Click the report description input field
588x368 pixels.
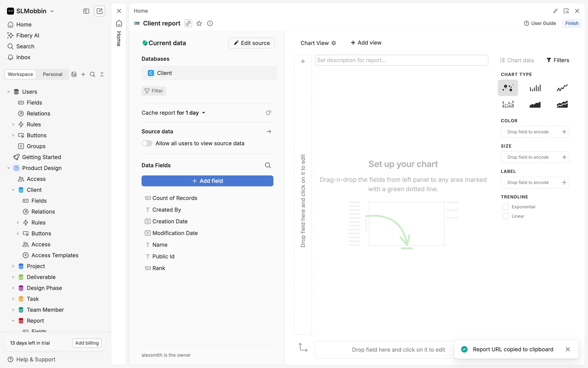coord(401,60)
